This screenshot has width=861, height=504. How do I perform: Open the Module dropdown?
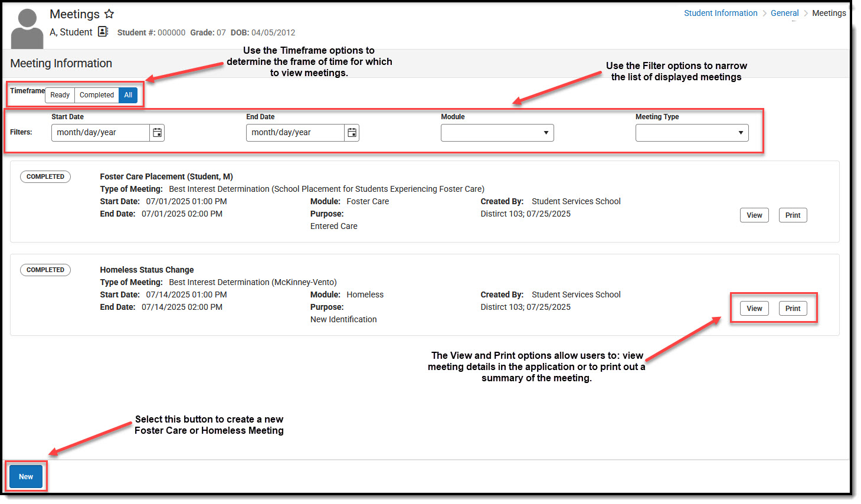(x=497, y=132)
